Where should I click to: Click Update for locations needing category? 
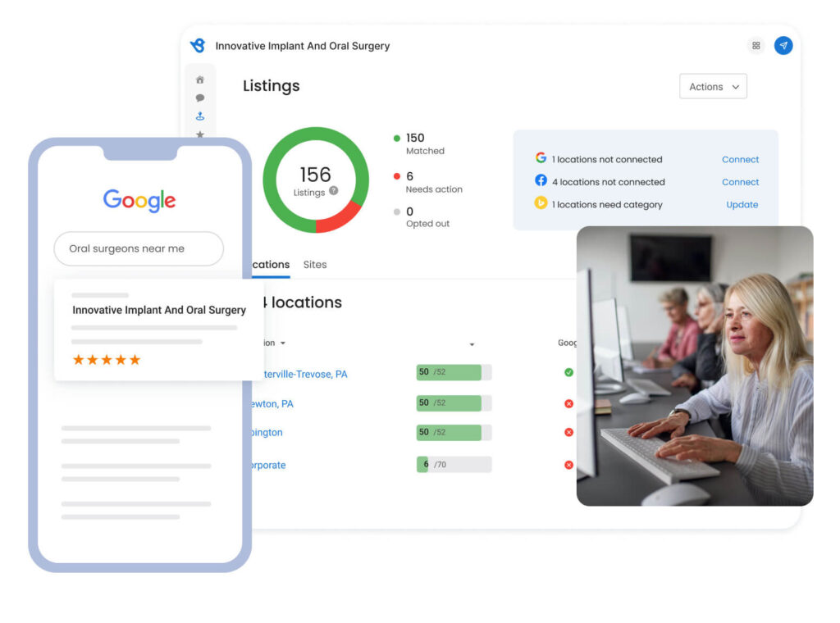click(x=742, y=204)
